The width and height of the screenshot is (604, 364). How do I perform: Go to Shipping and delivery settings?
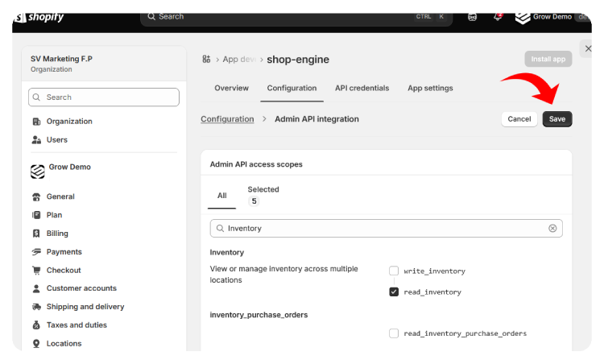pyautogui.click(x=85, y=307)
